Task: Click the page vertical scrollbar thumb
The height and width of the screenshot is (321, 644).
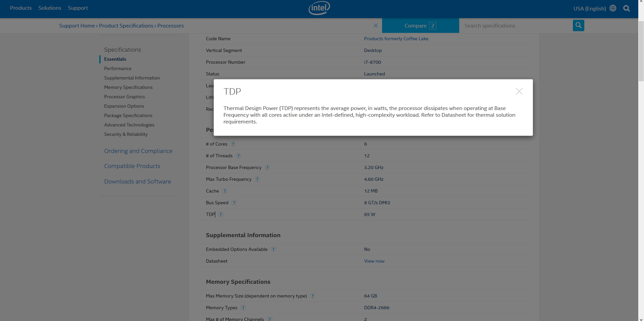Action: [641, 51]
